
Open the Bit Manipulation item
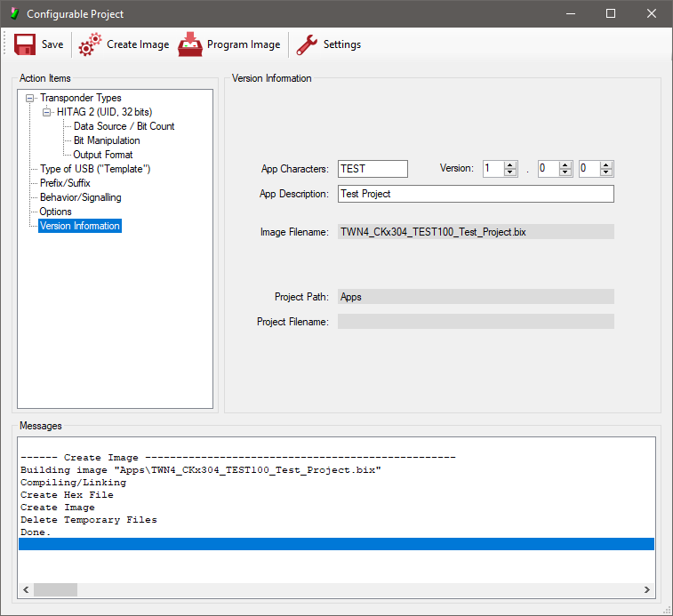[107, 140]
